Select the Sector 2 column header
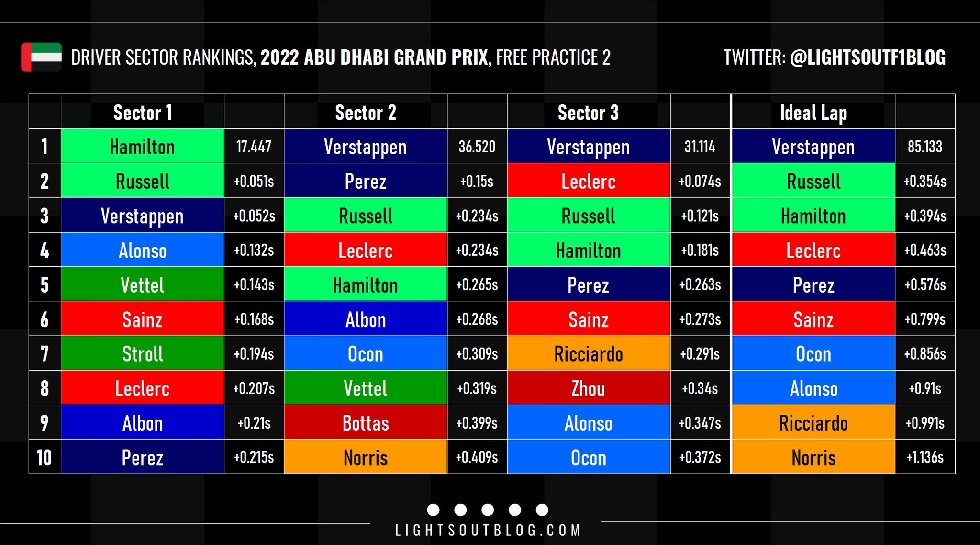 (x=366, y=112)
